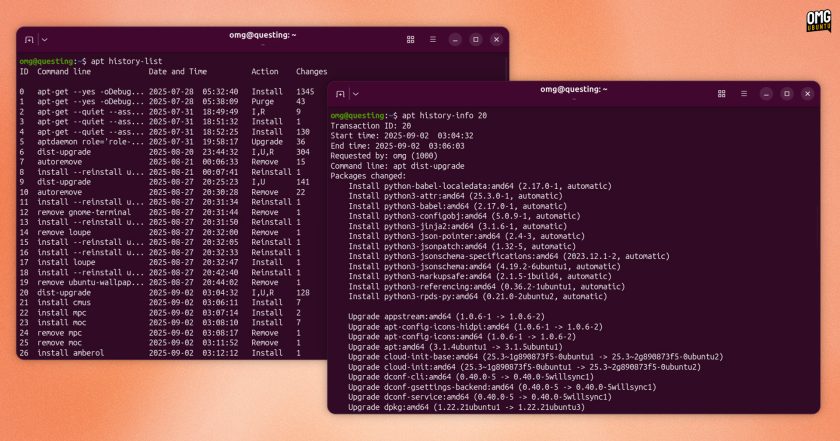Screen dimensions: 840x441
Task: Click the back terminal title omg@questing
Action: 262,35
